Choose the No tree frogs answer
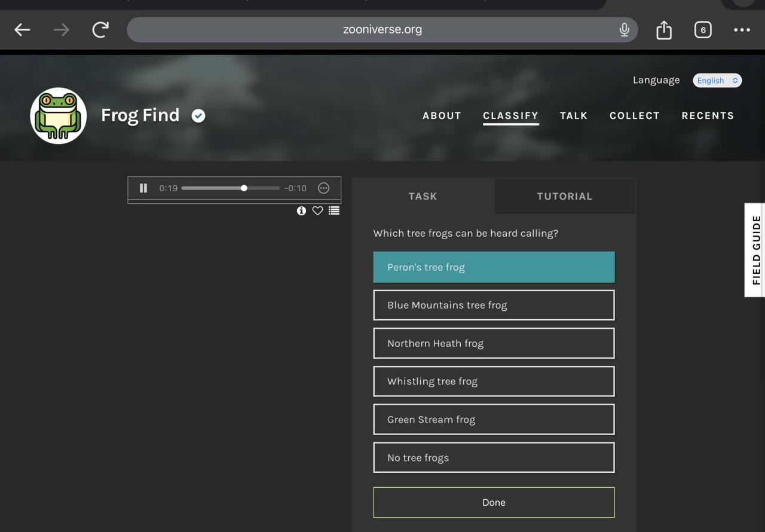Image resolution: width=765 pixels, height=532 pixels. (494, 458)
